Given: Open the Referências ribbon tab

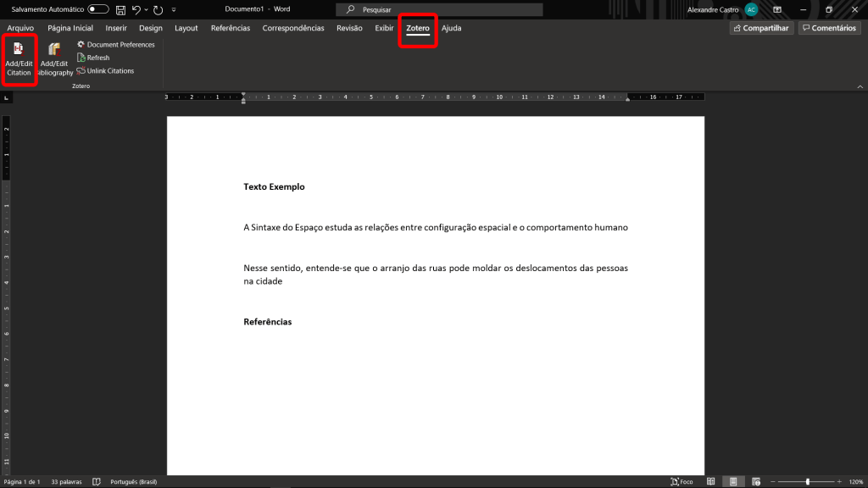Looking at the screenshot, I should click(230, 28).
